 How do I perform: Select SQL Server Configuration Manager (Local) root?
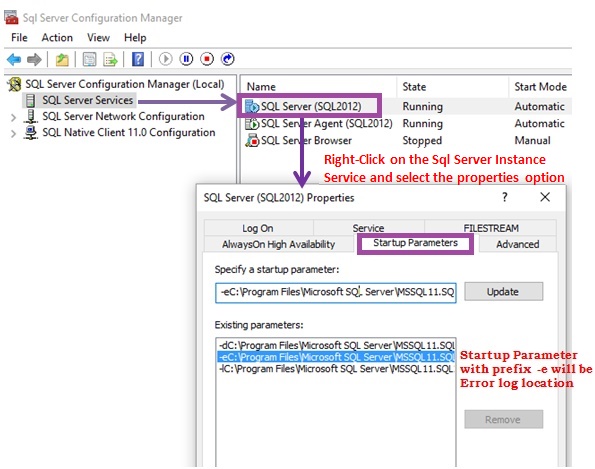tap(125, 84)
